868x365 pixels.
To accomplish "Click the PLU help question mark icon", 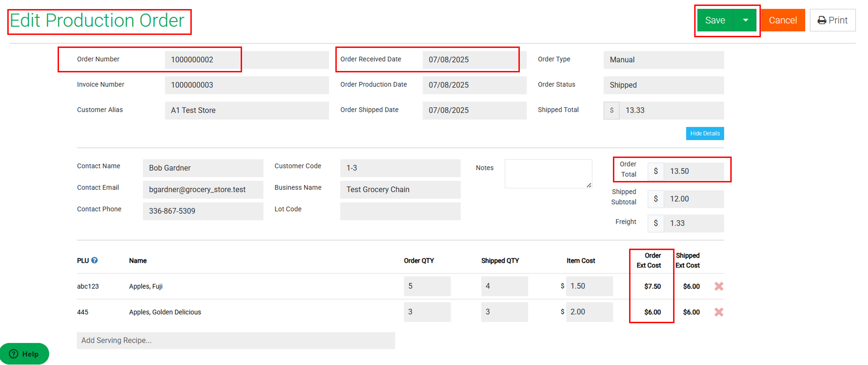I will tap(94, 260).
